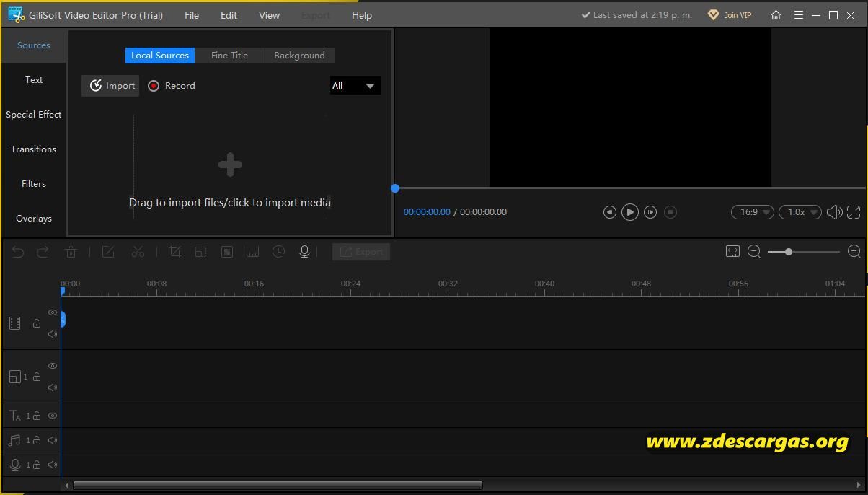Mute the main video track speaker
Screen dimensions: 868x495
point(53,334)
